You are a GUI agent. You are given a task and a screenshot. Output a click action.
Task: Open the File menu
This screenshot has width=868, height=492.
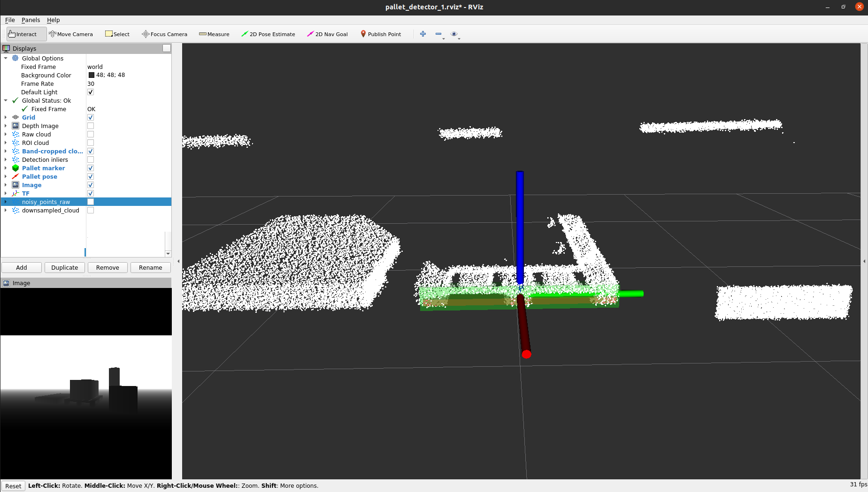click(10, 20)
